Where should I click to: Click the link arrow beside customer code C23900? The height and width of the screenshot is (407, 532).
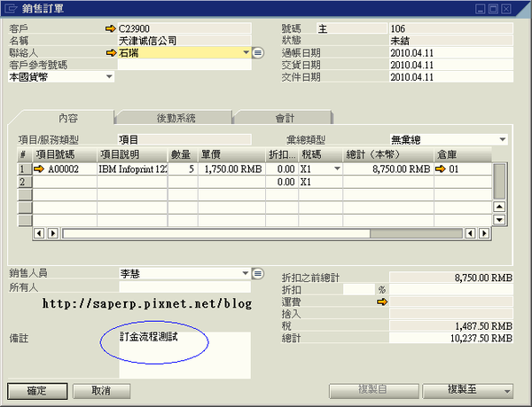coord(111,29)
